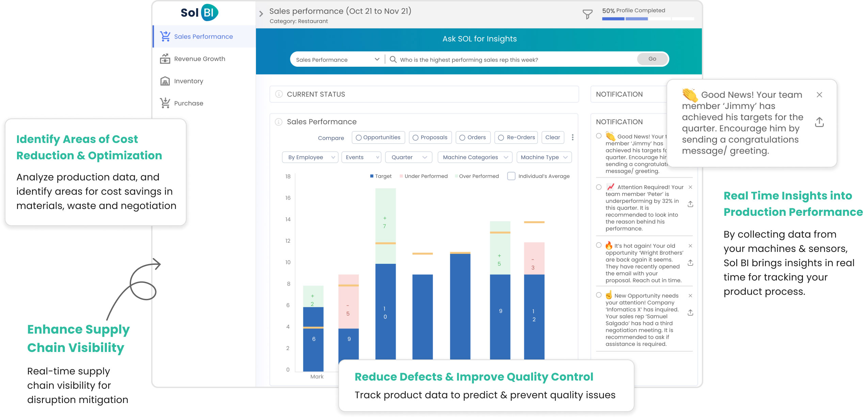This screenshot has width=868, height=418.
Task: Click the profile completion progress bar
Action: click(647, 19)
